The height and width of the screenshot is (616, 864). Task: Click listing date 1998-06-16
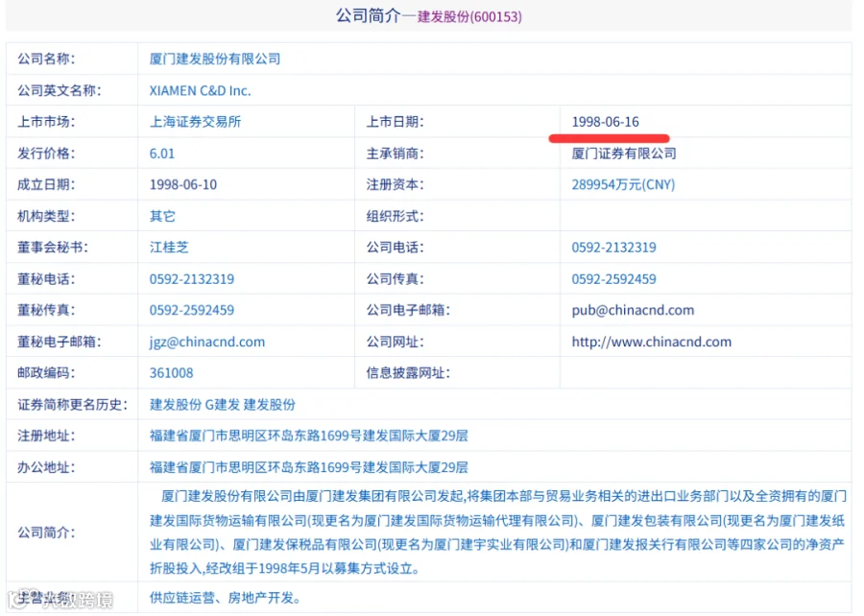tap(605, 122)
